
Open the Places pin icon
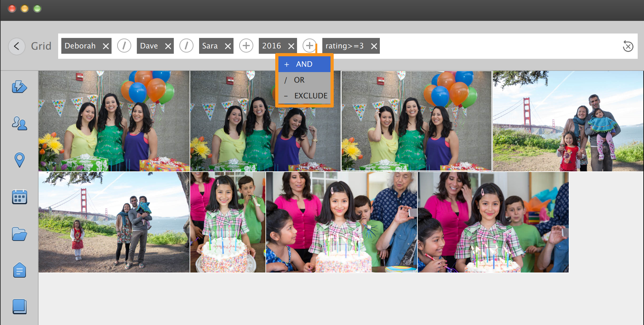click(x=19, y=160)
